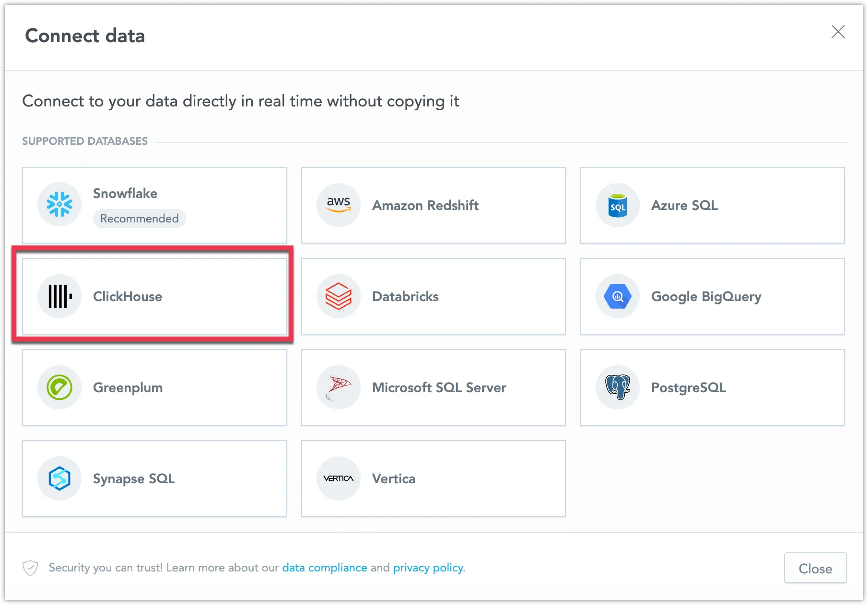The width and height of the screenshot is (868, 605).
Task: Open the ClickHouse connection tile
Action: point(154,296)
